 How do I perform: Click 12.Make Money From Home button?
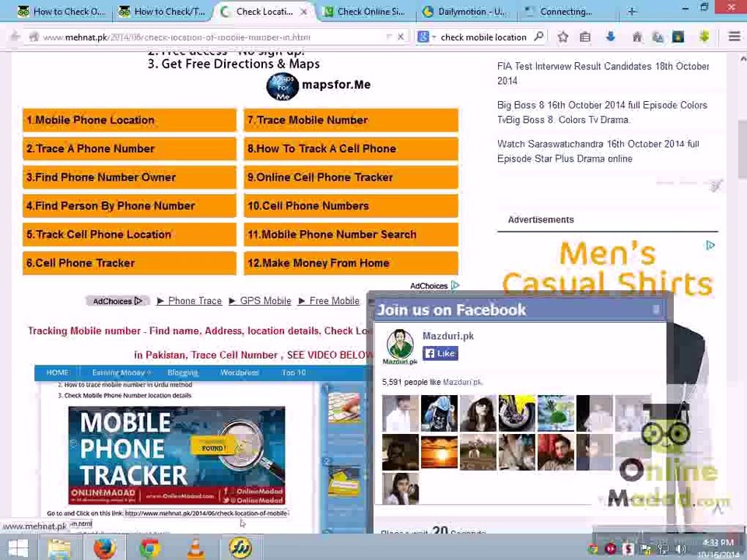(351, 263)
